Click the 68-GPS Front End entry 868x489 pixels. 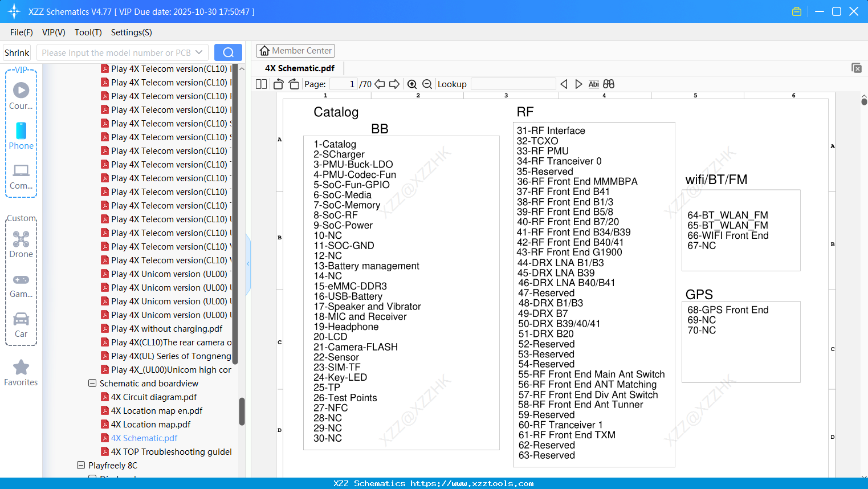(x=728, y=309)
